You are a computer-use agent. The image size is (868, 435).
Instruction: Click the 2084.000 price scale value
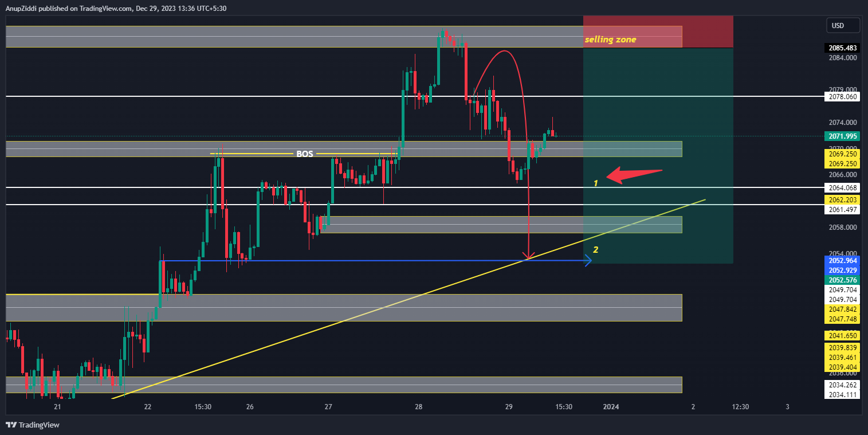click(843, 57)
